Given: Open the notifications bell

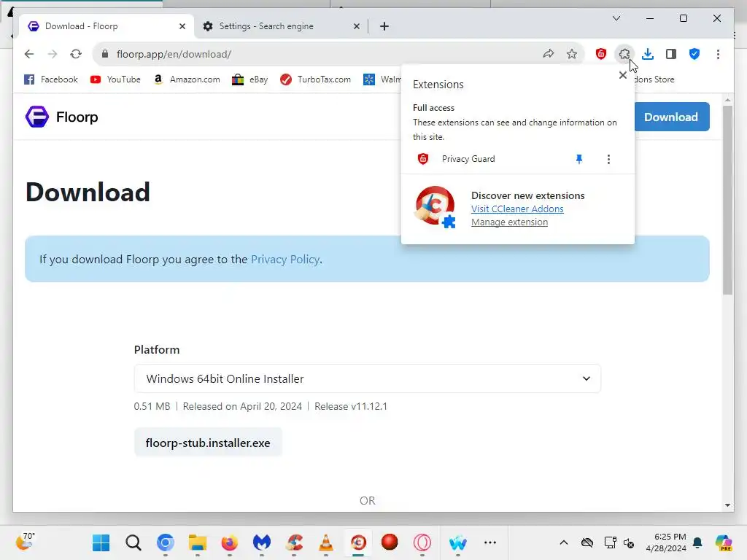Looking at the screenshot, I should [697, 542].
